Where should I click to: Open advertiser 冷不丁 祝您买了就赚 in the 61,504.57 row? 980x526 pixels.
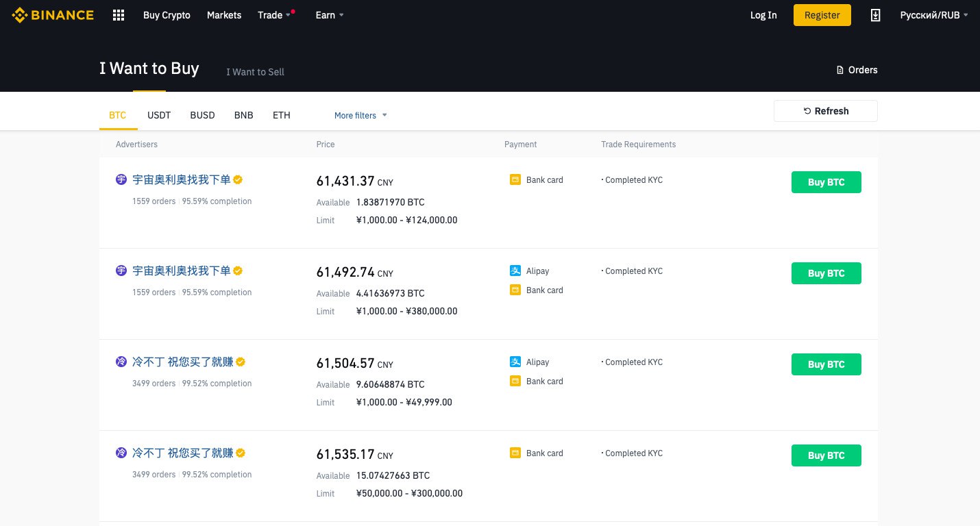pos(183,362)
